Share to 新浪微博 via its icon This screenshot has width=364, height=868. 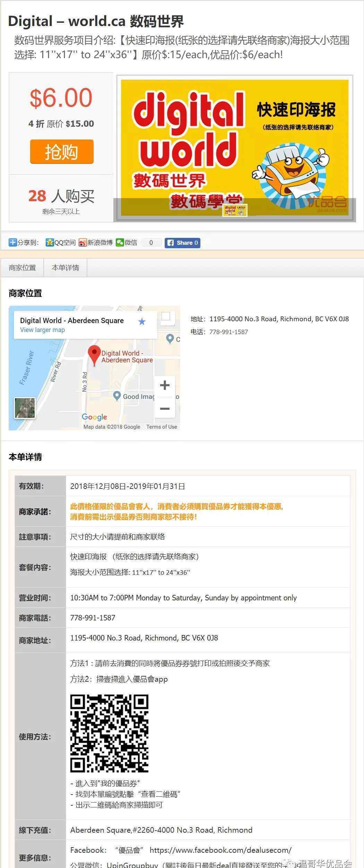tap(83, 243)
